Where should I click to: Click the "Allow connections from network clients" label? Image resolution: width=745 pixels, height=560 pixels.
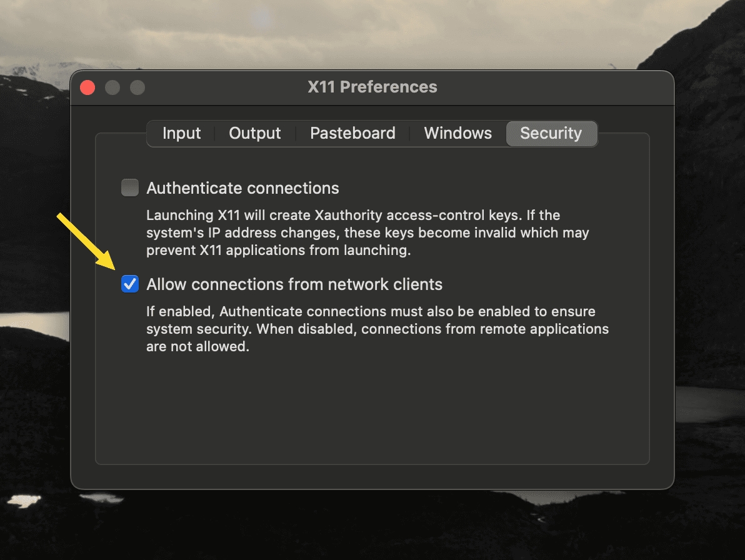pos(294,284)
